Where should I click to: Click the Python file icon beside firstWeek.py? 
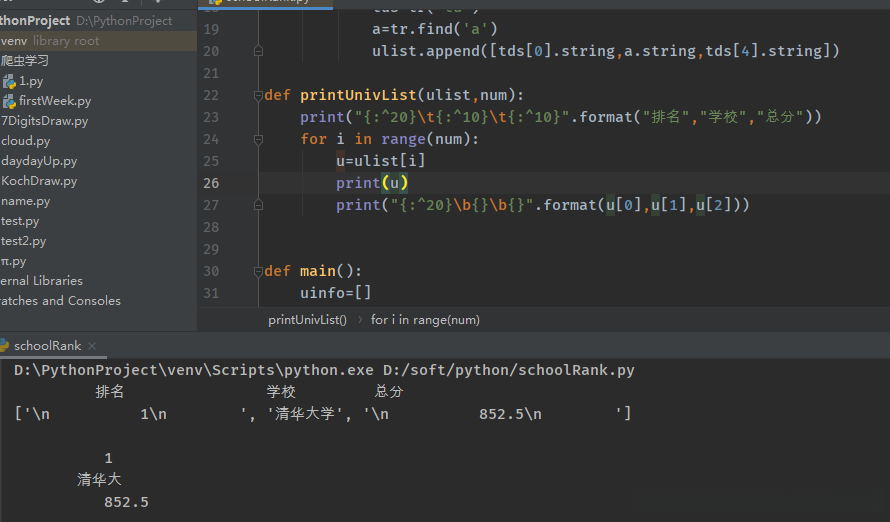tap(9, 102)
